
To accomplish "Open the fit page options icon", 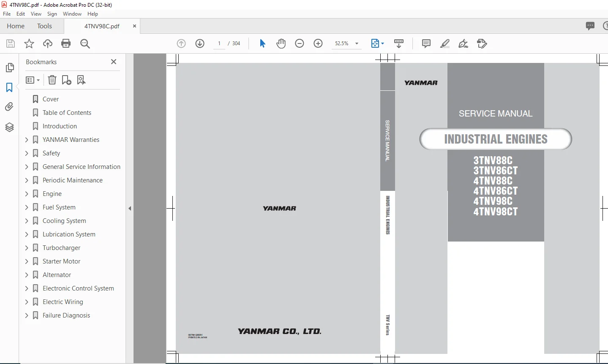I will coord(377,43).
